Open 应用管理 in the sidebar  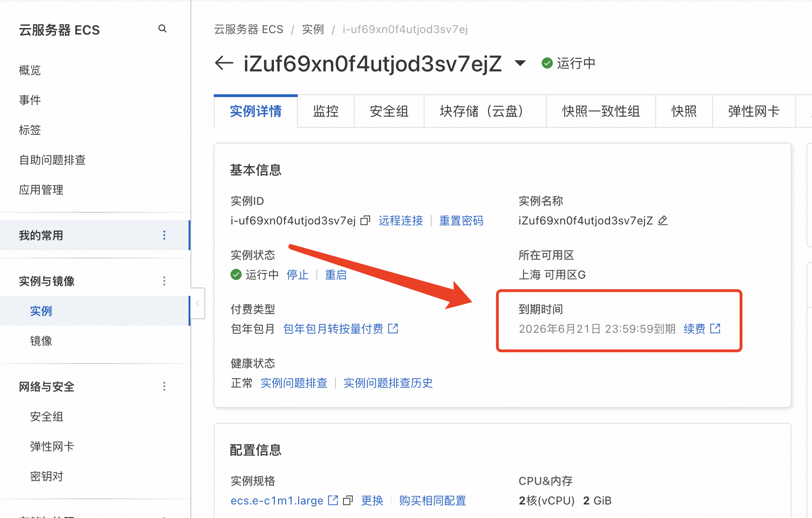(41, 189)
